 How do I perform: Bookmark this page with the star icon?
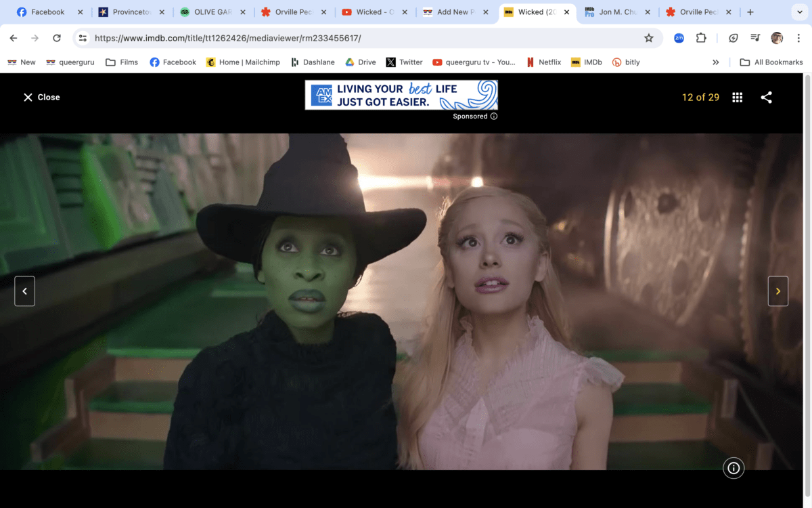649,38
